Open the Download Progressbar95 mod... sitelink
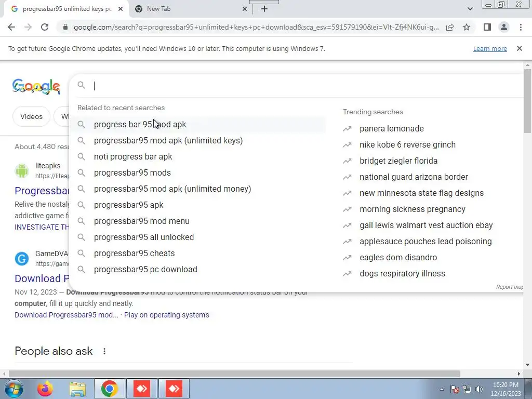This screenshot has width=532, height=399. tap(66, 315)
